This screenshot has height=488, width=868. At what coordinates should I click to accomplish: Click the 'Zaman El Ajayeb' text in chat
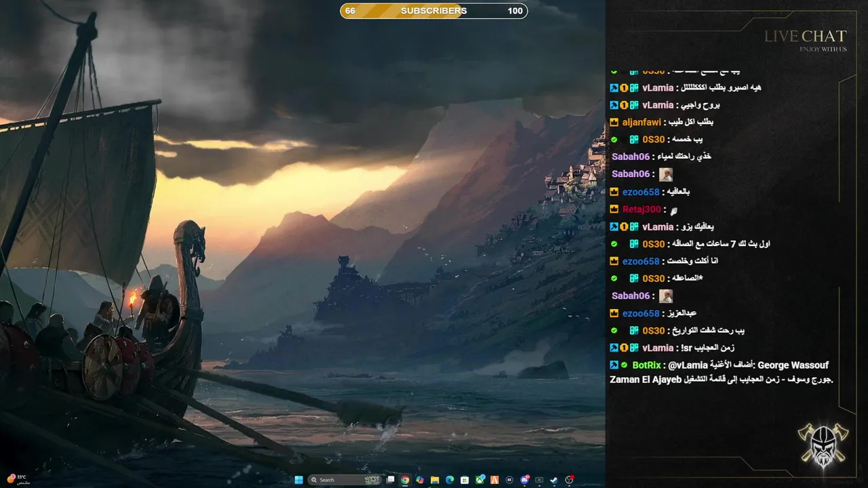[x=644, y=380]
